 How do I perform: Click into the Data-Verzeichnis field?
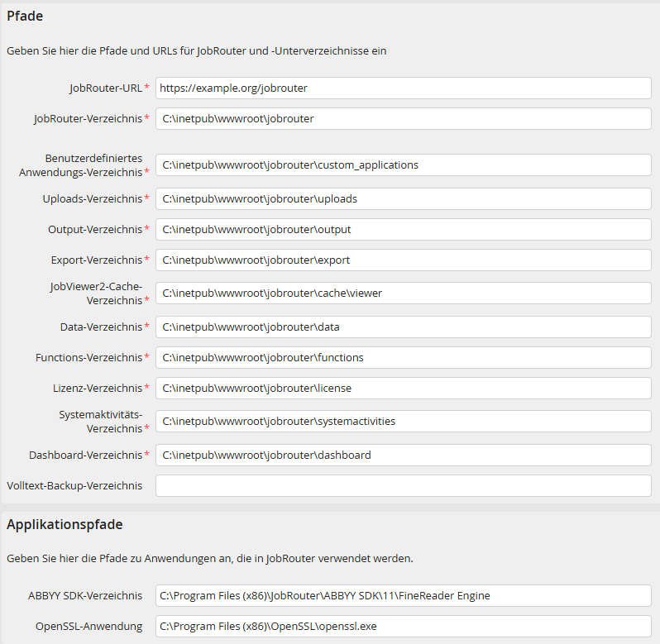pyautogui.click(x=403, y=327)
